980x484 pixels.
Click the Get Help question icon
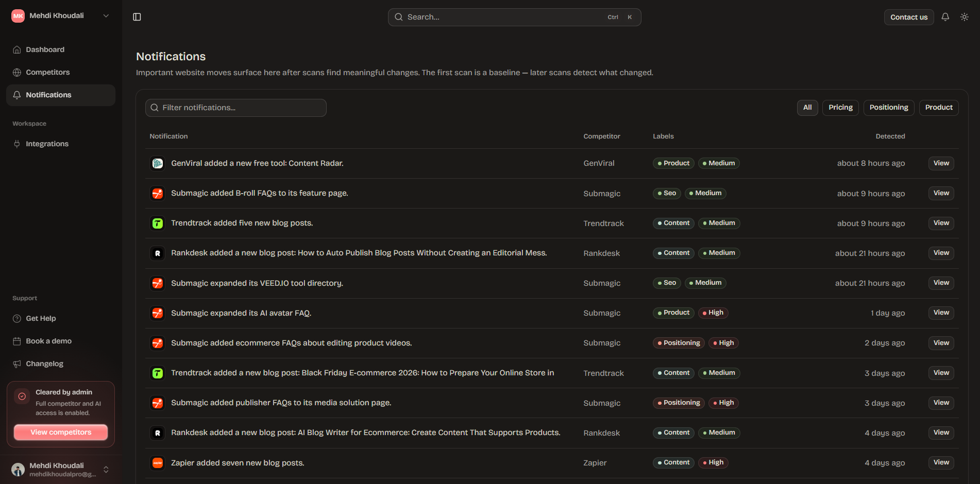pos(17,319)
